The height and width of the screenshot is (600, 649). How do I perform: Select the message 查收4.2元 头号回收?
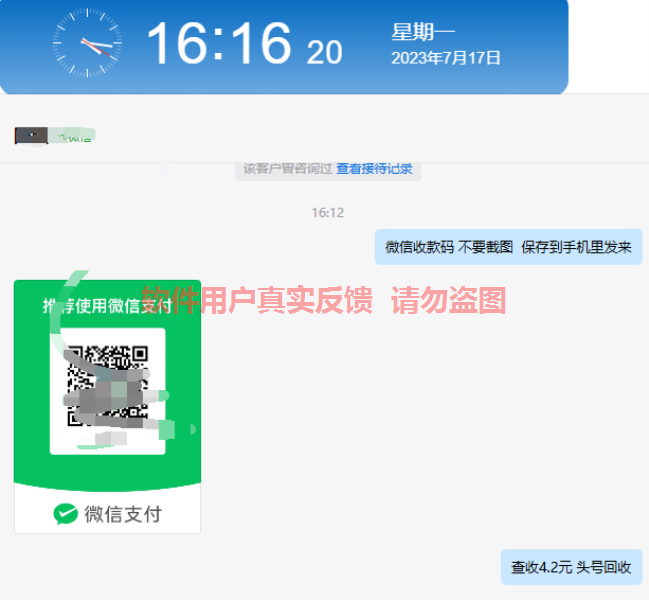click(571, 567)
